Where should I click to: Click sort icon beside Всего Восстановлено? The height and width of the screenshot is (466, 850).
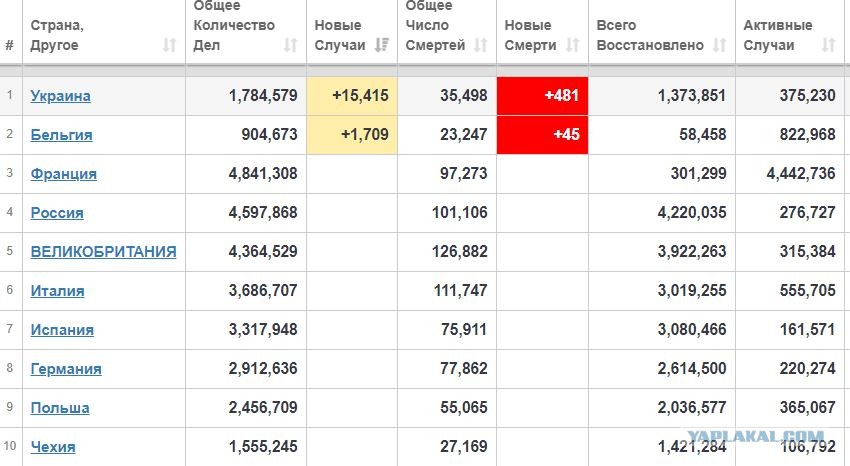click(x=719, y=45)
